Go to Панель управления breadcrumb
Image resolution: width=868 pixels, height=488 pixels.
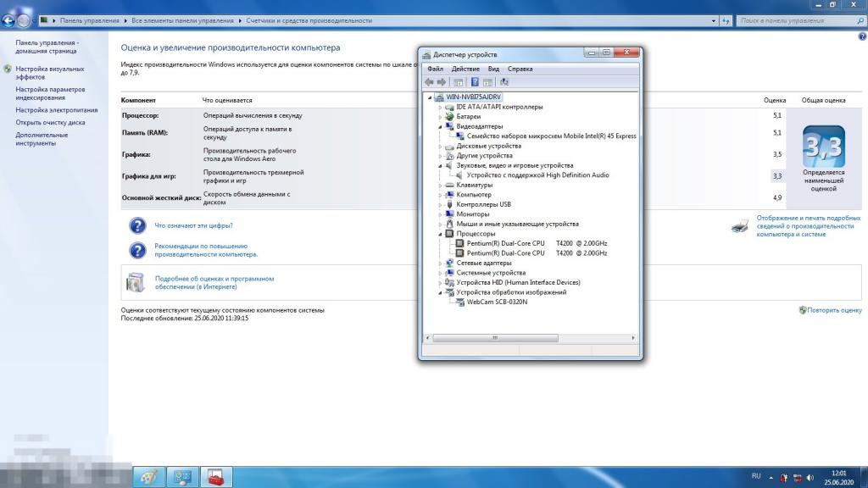[90, 21]
